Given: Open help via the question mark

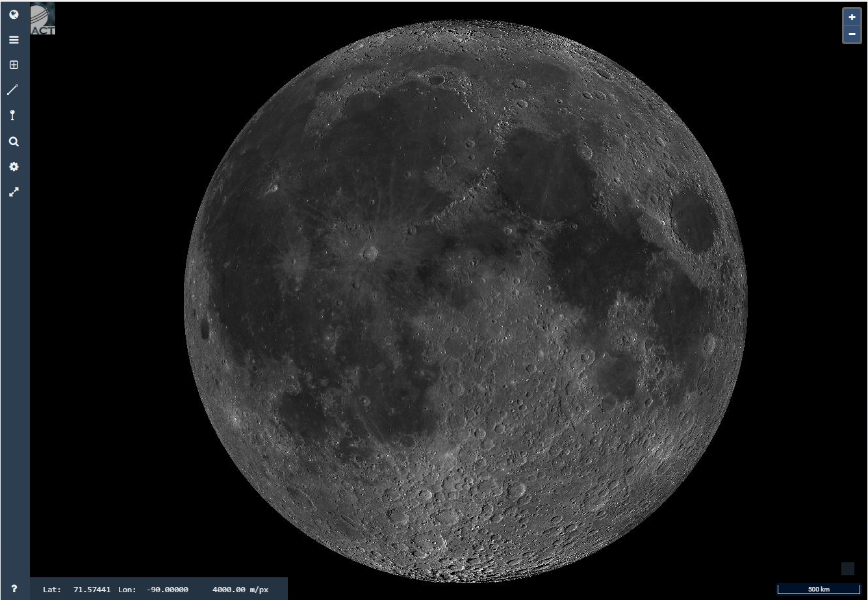Looking at the screenshot, I should [14, 589].
